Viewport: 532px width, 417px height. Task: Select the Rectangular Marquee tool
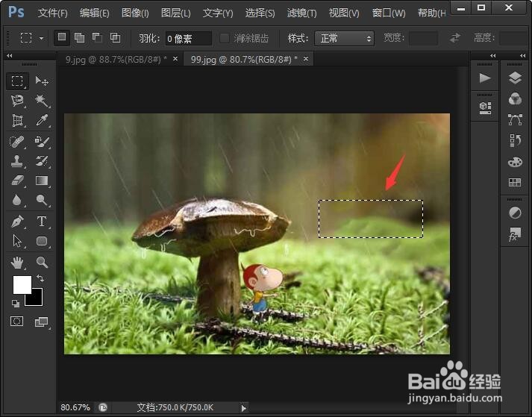point(17,81)
